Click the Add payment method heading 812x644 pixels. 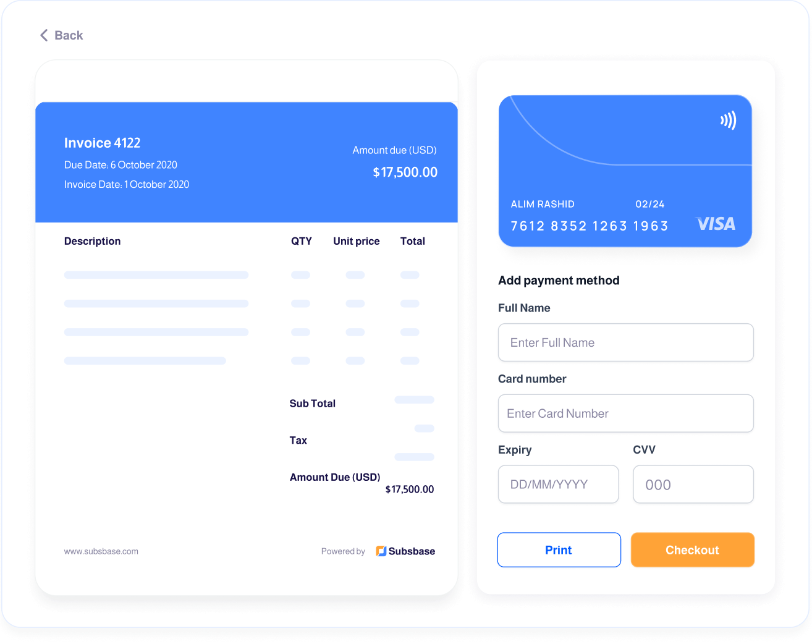[x=558, y=280]
